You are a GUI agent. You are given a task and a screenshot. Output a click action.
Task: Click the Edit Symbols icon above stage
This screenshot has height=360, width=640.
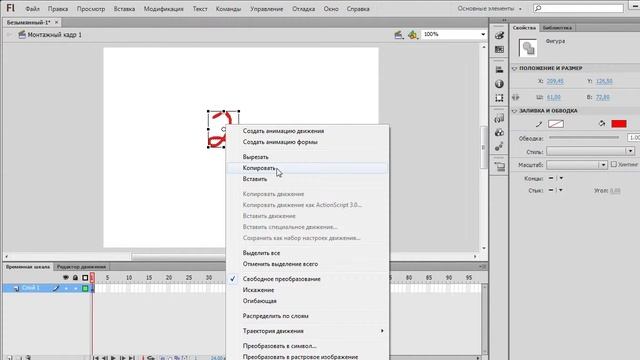[413, 35]
